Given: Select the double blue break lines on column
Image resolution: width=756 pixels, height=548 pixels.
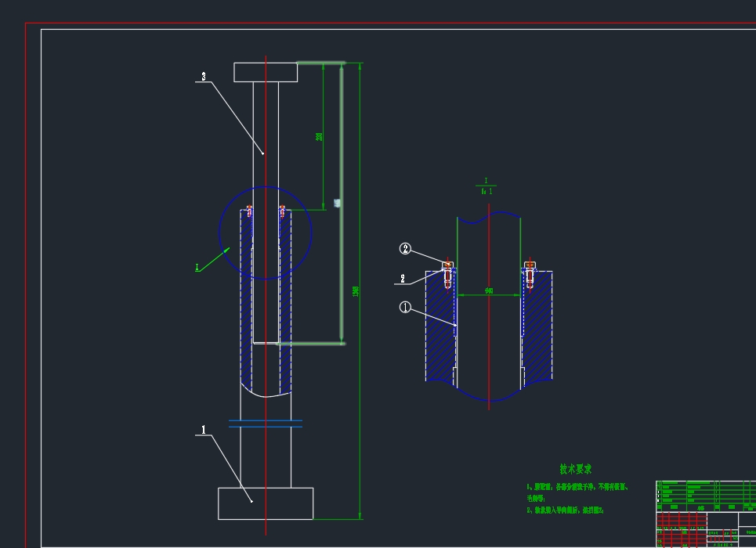Looking at the screenshot, I should tap(266, 424).
